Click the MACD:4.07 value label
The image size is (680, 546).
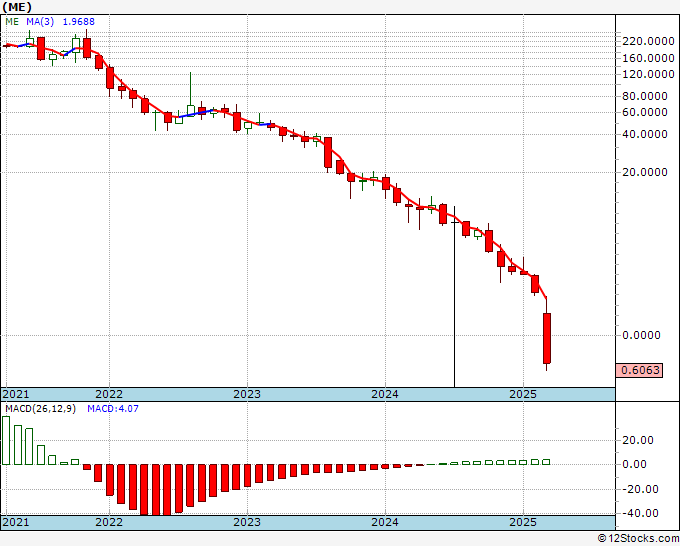[x=113, y=409]
